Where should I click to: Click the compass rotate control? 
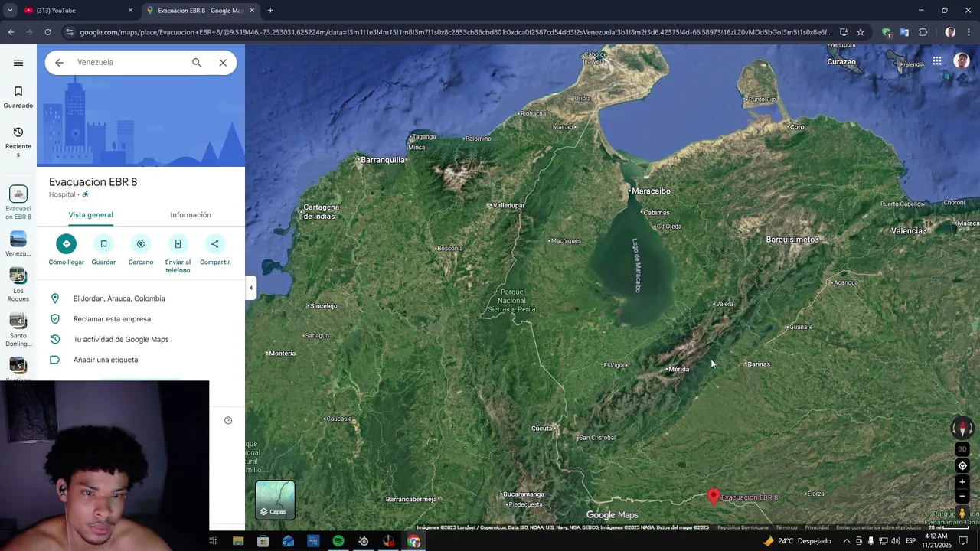point(962,429)
